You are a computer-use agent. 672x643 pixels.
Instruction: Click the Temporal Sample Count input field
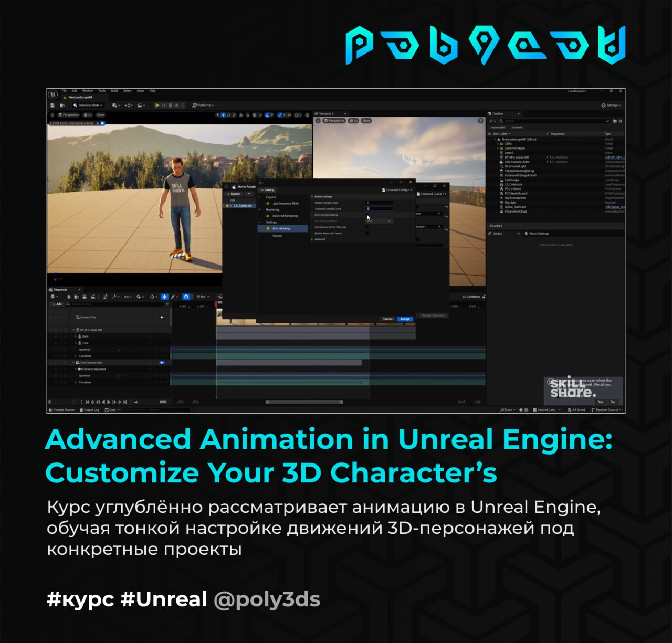[379, 209]
